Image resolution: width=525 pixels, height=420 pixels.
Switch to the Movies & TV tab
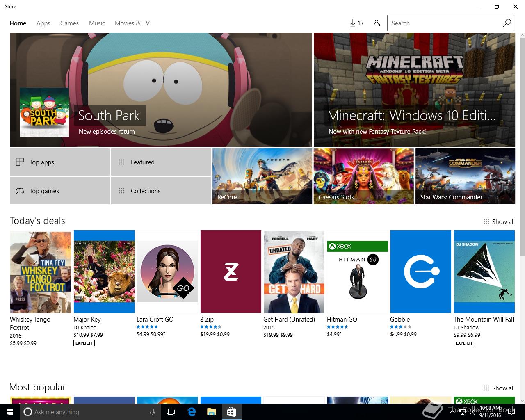tap(132, 23)
